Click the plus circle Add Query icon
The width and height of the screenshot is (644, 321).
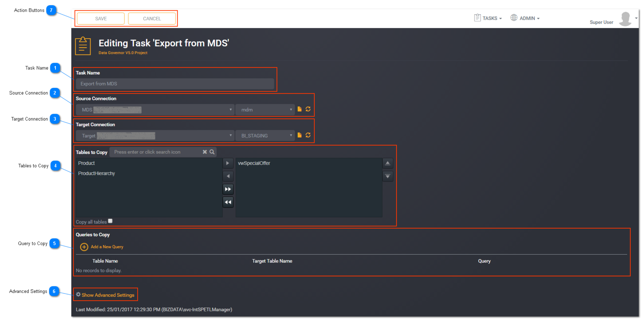(84, 247)
